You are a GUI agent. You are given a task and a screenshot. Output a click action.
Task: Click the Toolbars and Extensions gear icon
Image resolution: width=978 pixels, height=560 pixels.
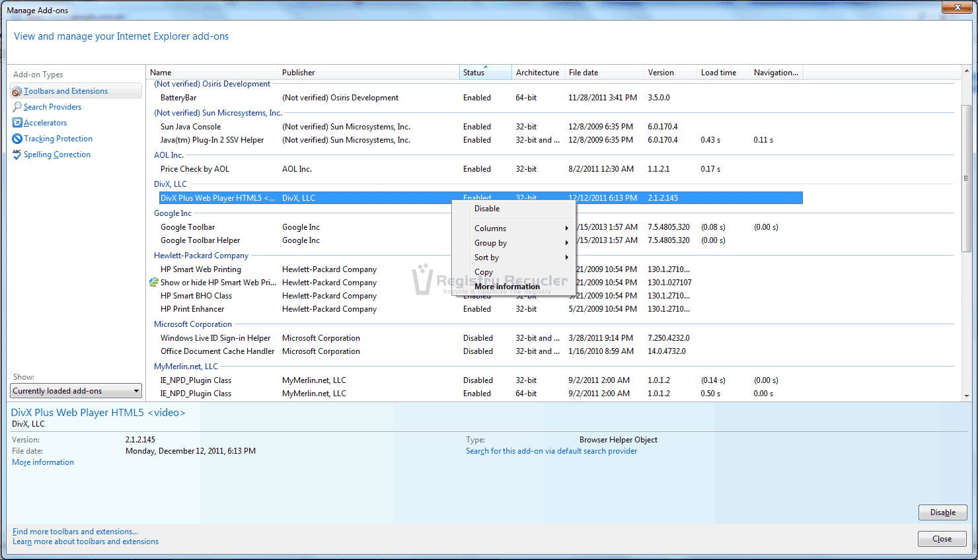coord(17,91)
